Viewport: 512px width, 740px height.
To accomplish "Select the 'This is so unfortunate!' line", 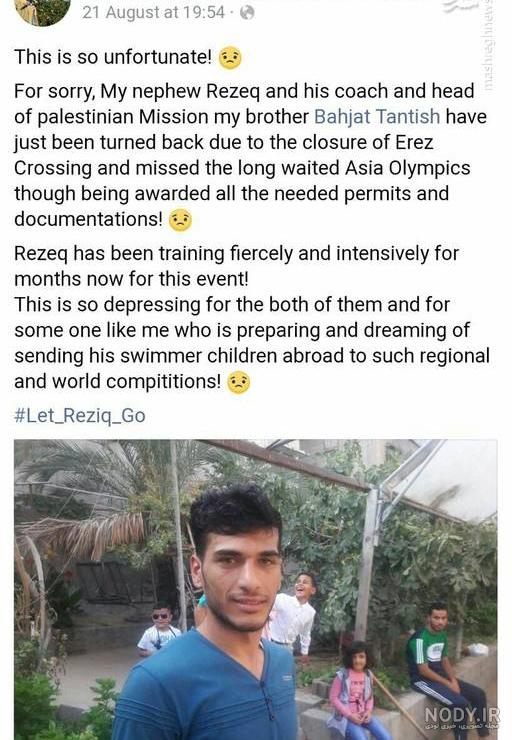I will tap(113, 57).
